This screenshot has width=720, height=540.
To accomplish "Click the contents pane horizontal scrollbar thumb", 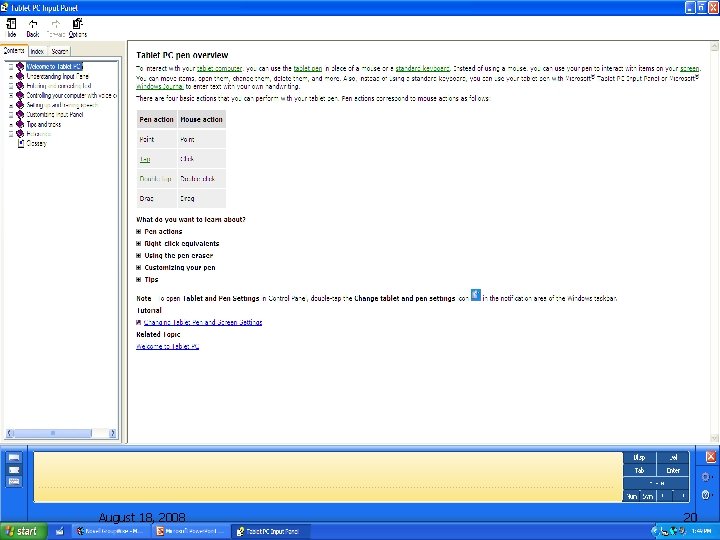I will coord(53,433).
